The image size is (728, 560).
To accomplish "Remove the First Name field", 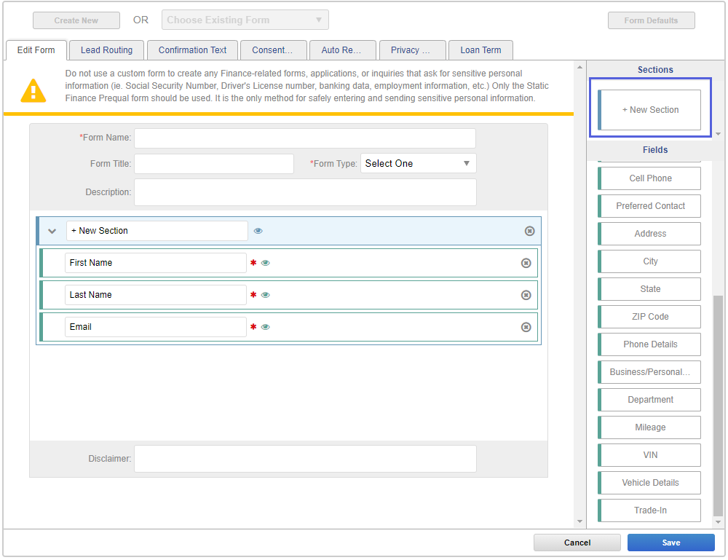I will 526,263.
